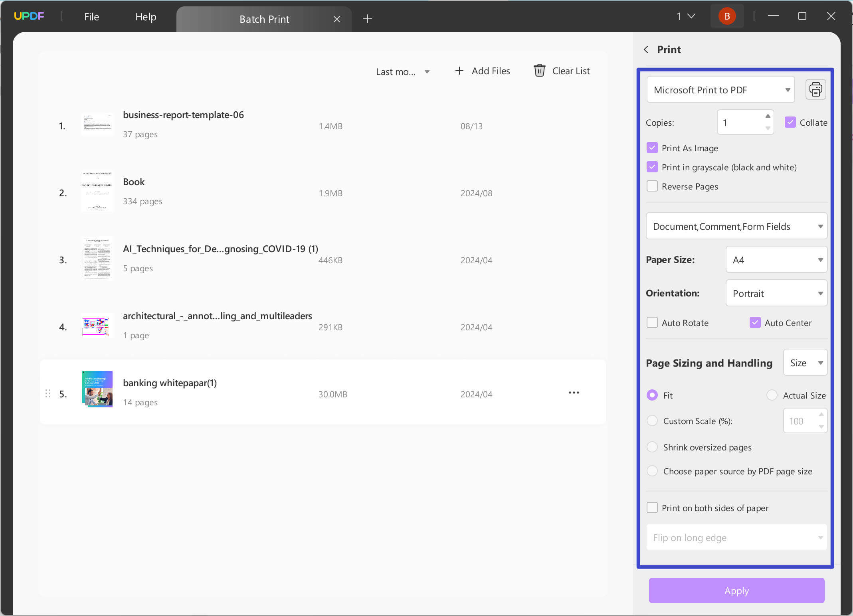Click the Clear List trash icon
Screen dimensions: 853x616
(539, 71)
